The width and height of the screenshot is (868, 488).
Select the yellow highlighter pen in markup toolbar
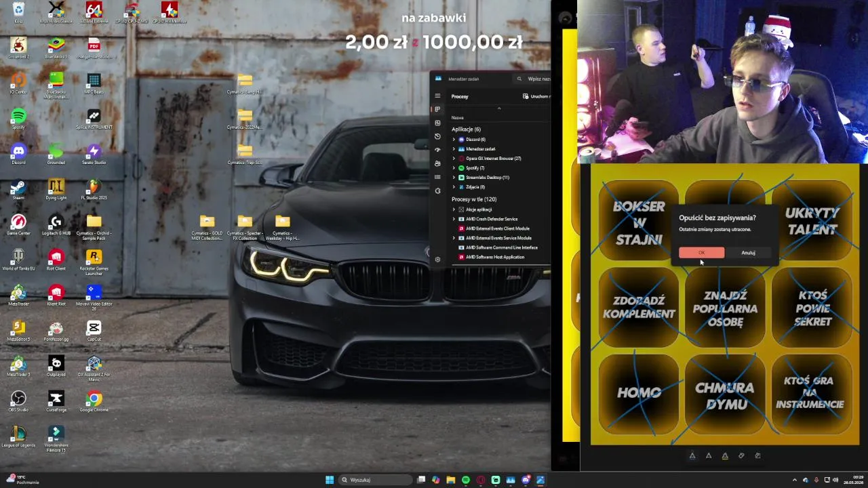point(725,455)
